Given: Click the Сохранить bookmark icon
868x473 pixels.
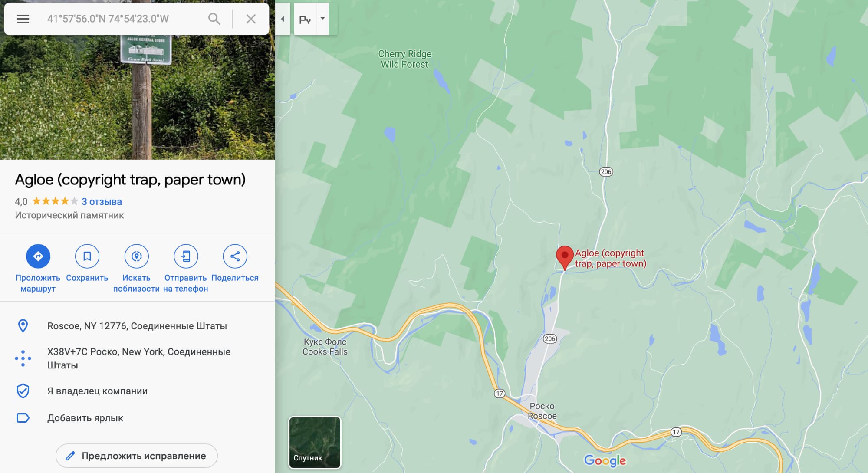Looking at the screenshot, I should coord(87,256).
